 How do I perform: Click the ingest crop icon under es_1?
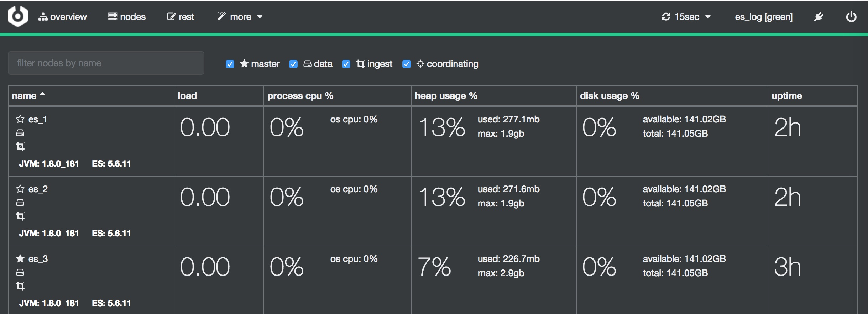tap(20, 146)
